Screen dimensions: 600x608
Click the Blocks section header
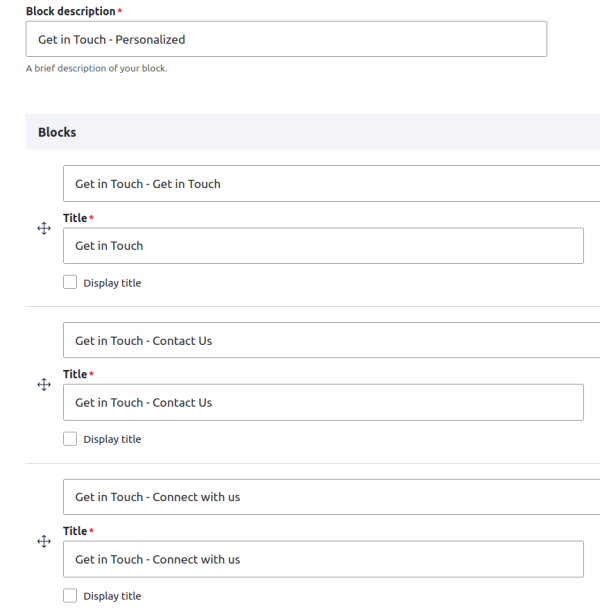pyautogui.click(x=57, y=132)
